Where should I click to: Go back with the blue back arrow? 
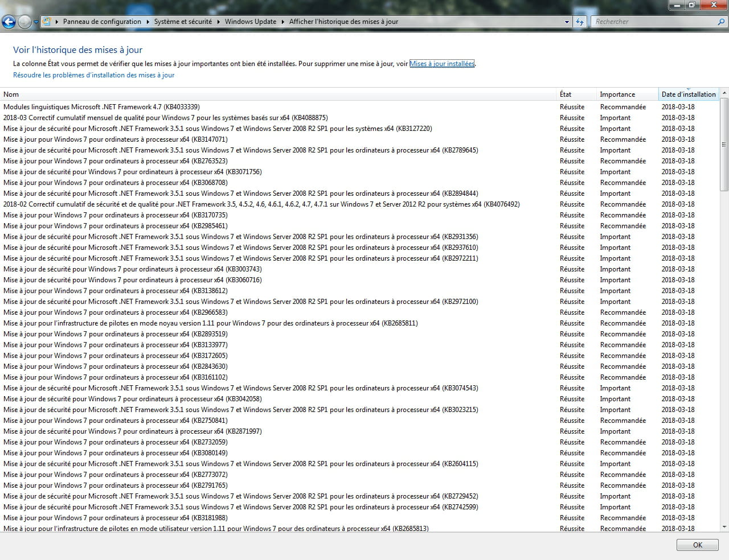[9, 22]
